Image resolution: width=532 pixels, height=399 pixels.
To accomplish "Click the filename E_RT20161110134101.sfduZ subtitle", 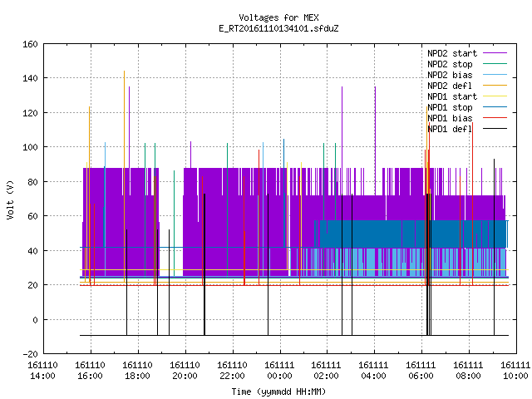I will point(279,28).
